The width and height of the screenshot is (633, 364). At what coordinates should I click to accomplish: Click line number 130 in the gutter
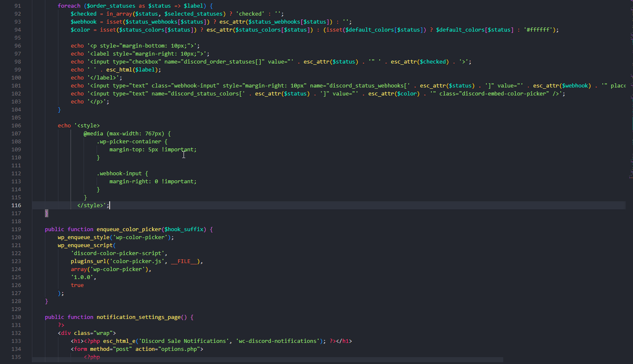[15, 317]
